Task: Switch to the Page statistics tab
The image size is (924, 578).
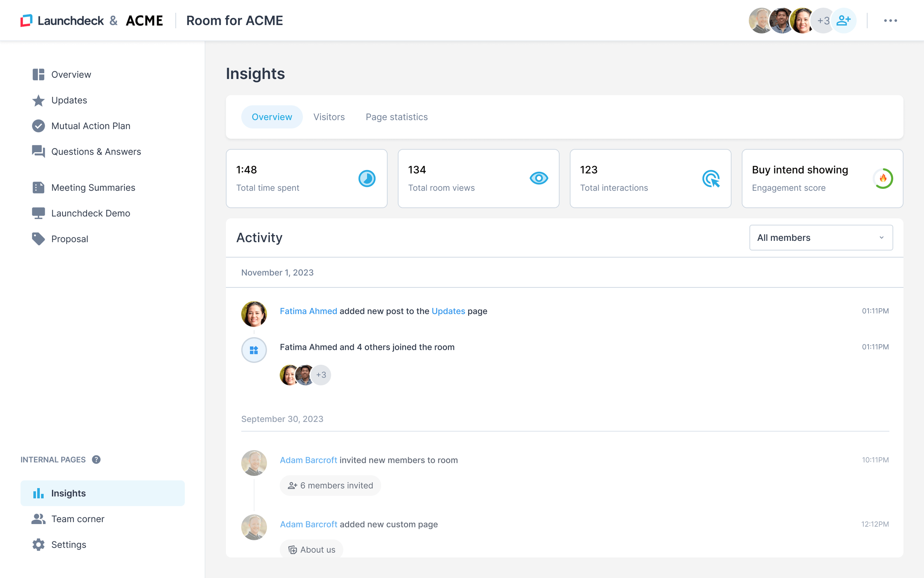Action: tap(397, 117)
